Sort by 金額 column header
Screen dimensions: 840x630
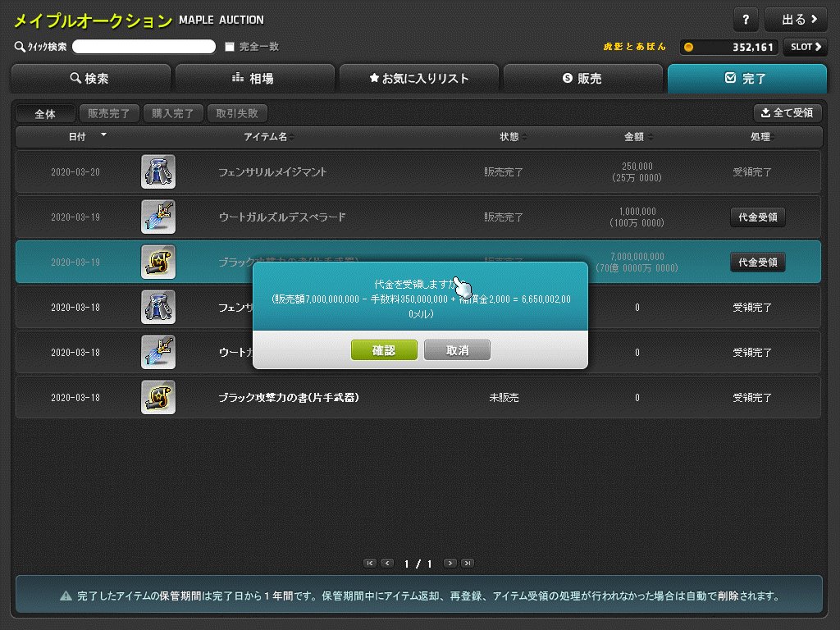pyautogui.click(x=636, y=137)
